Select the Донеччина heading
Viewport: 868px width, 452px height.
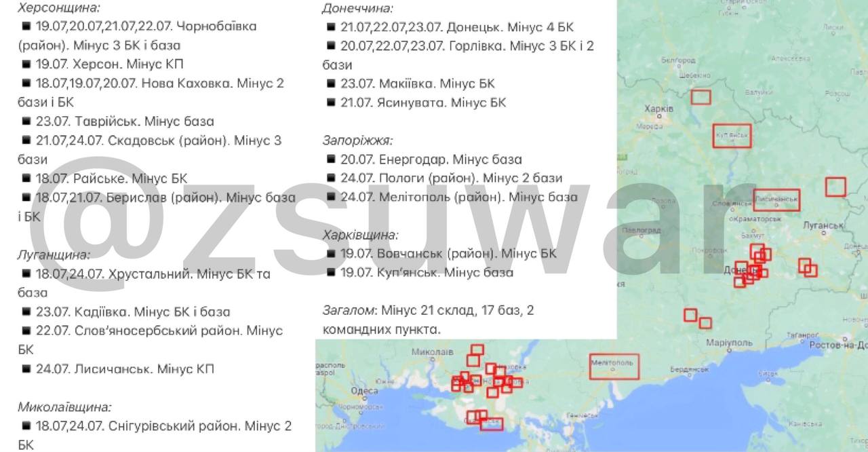pyautogui.click(x=357, y=8)
